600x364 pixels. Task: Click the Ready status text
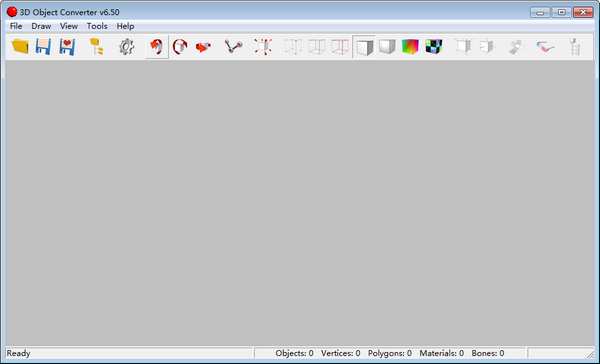pos(18,353)
